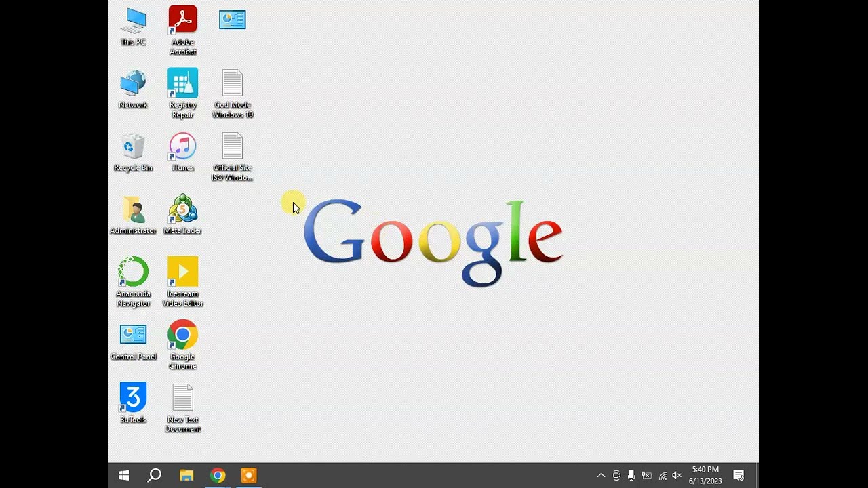Select the unlabeled control panel icon beside Adobe Acrobat
The height and width of the screenshot is (488, 868).
point(233,20)
